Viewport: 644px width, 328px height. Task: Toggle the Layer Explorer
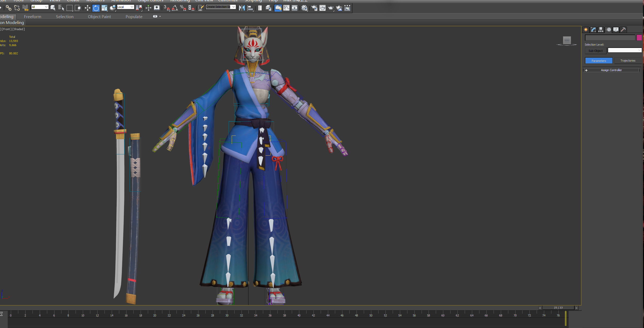[268, 8]
